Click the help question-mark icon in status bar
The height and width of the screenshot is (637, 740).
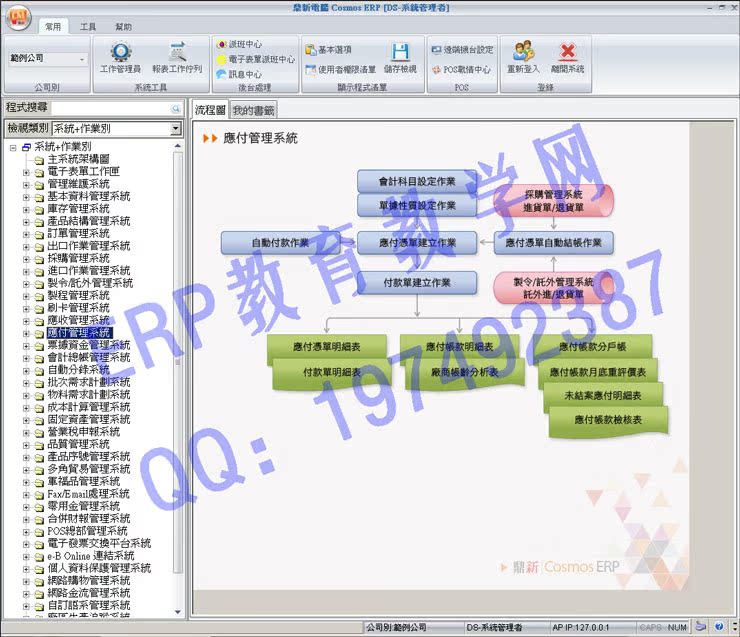pos(719,627)
